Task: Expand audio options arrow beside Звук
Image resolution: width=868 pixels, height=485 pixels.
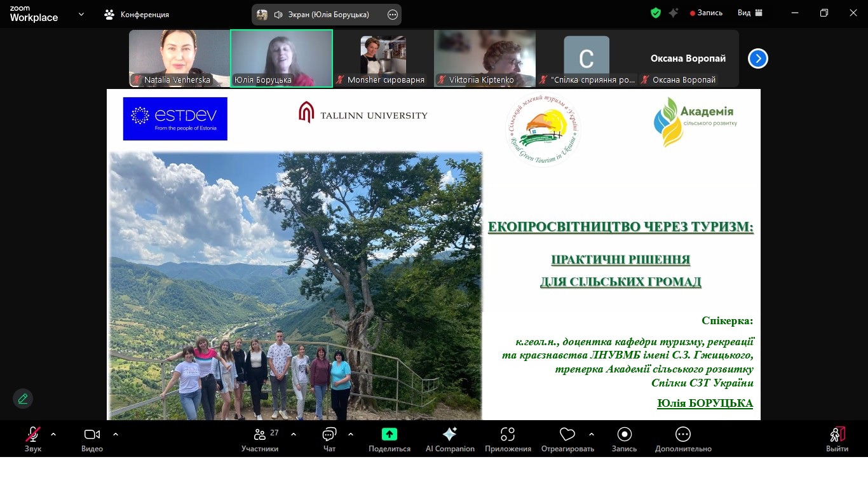Action: [x=53, y=434]
